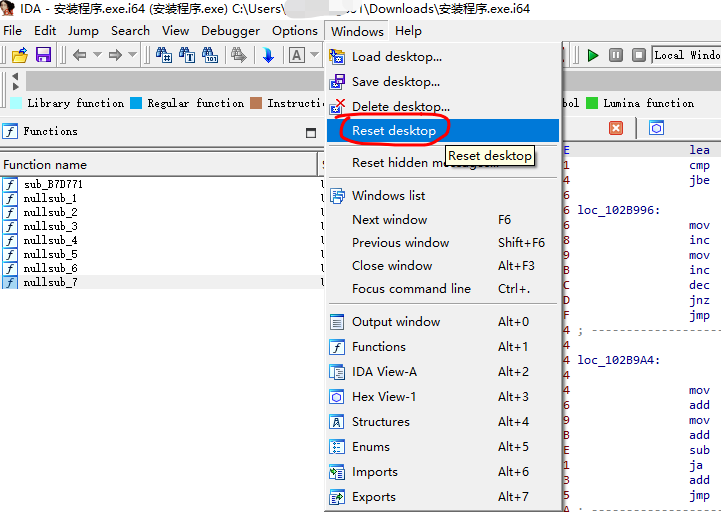This screenshot has height=512, width=721.
Task: Open the Jump menu
Action: [83, 31]
